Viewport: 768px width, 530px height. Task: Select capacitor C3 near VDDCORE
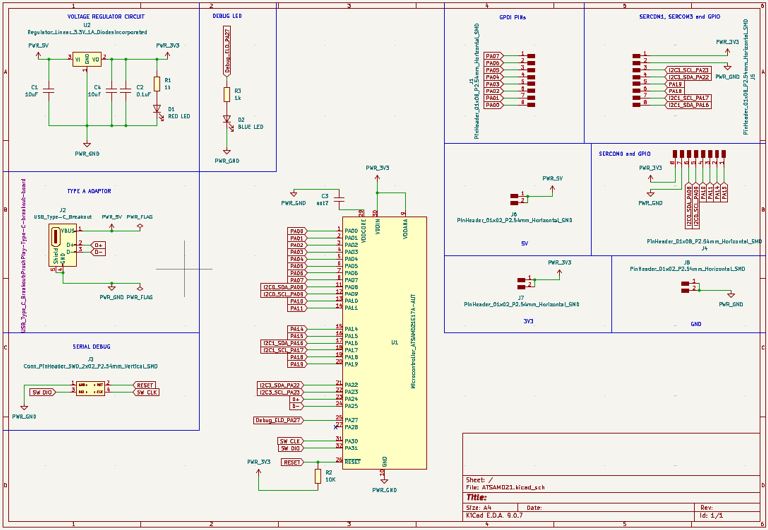(x=341, y=198)
